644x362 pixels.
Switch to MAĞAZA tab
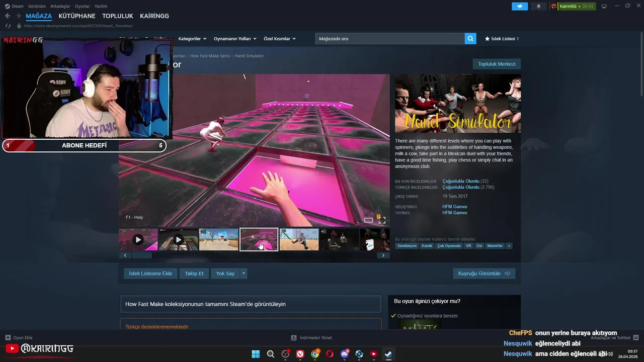[39, 16]
